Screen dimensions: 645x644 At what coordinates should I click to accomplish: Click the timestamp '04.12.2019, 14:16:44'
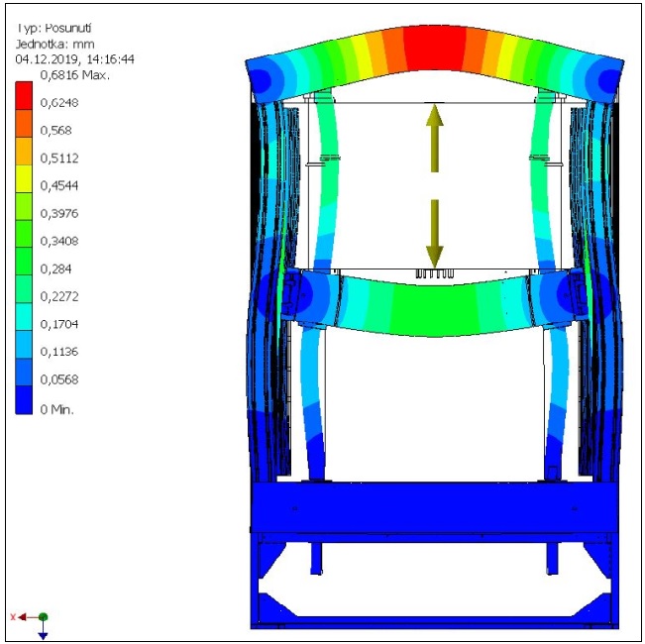pyautogui.click(x=75, y=59)
